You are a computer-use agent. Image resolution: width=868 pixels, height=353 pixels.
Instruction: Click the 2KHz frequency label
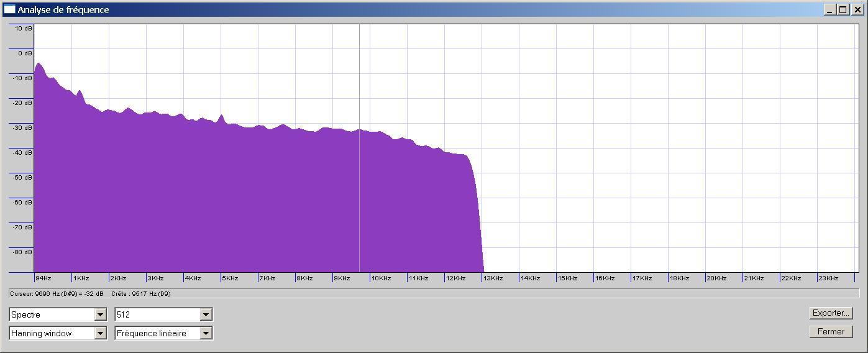[118, 278]
